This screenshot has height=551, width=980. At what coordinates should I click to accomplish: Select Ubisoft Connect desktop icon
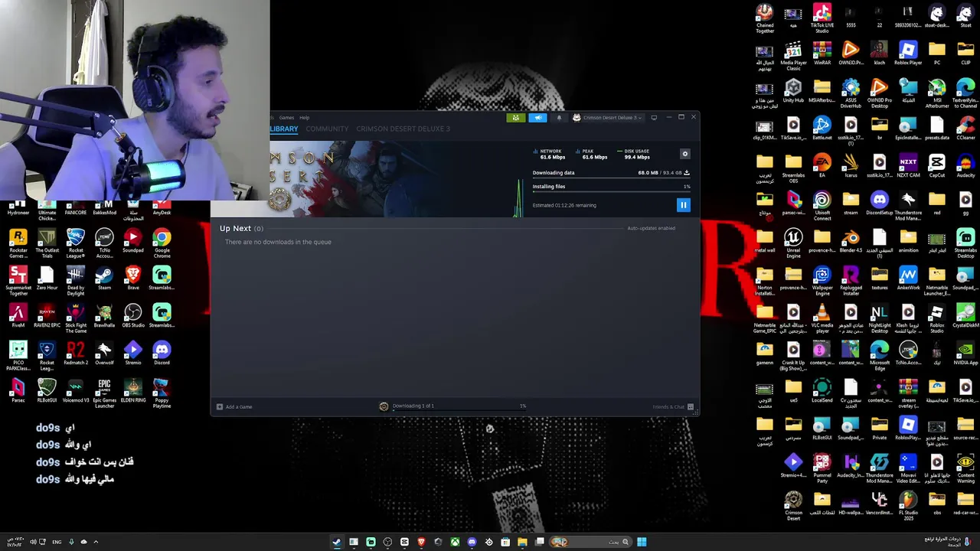coord(822,205)
